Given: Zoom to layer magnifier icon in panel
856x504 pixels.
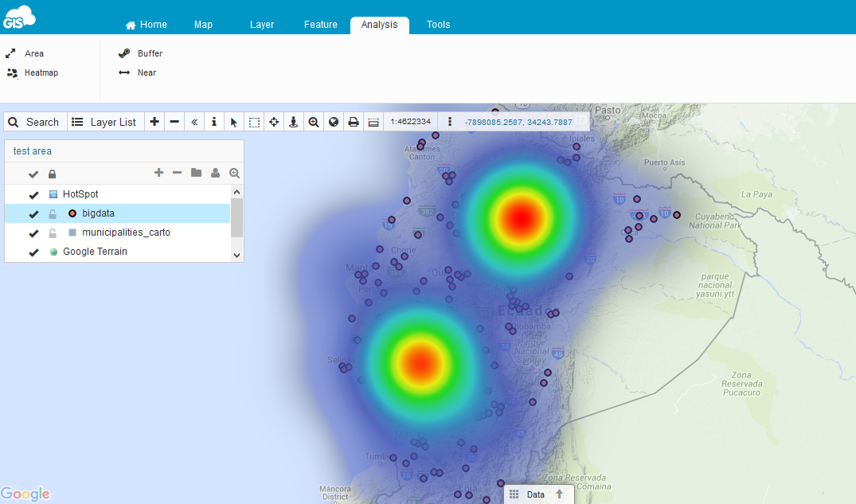Looking at the screenshot, I should point(234,173).
